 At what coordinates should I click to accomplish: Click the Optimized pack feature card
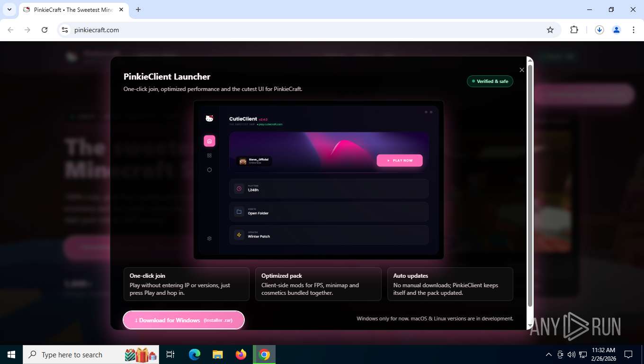(x=318, y=284)
